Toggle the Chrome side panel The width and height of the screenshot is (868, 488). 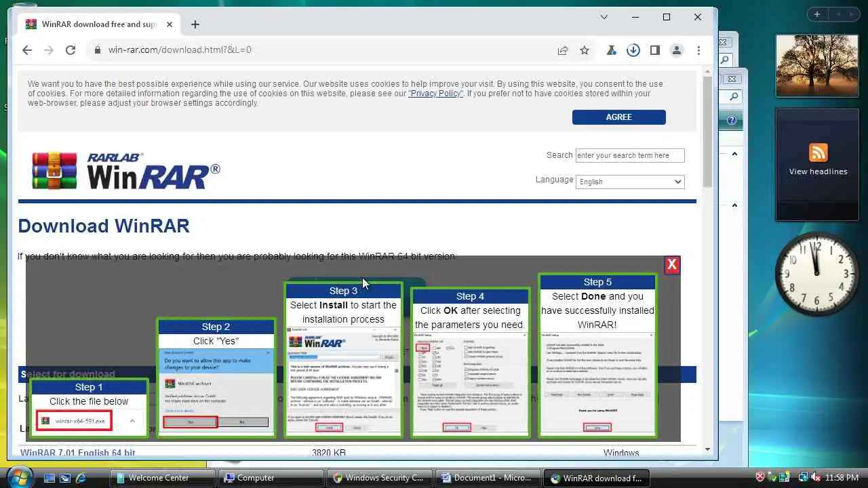coord(655,50)
